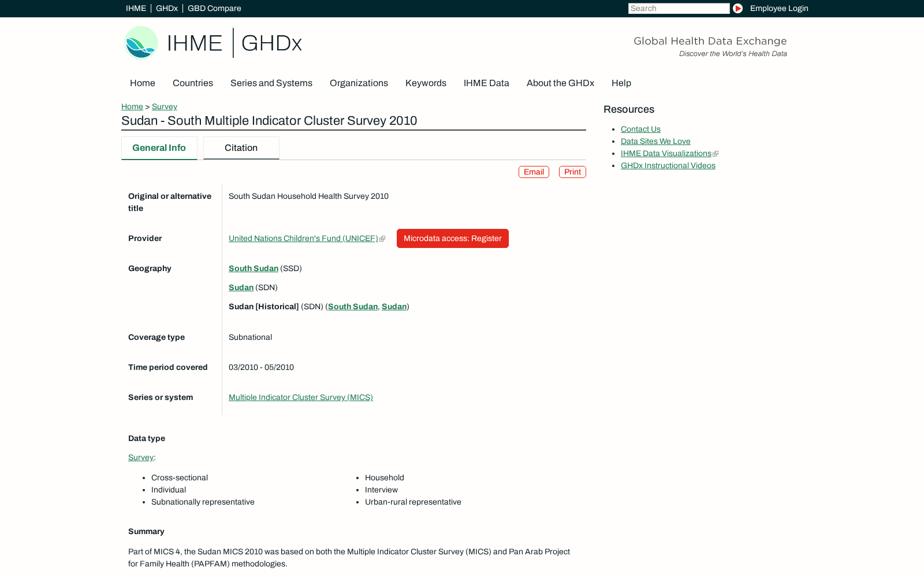Click the page title 'Sudan - South Multiple Indicator Cluster Survey 2010'

(x=269, y=121)
